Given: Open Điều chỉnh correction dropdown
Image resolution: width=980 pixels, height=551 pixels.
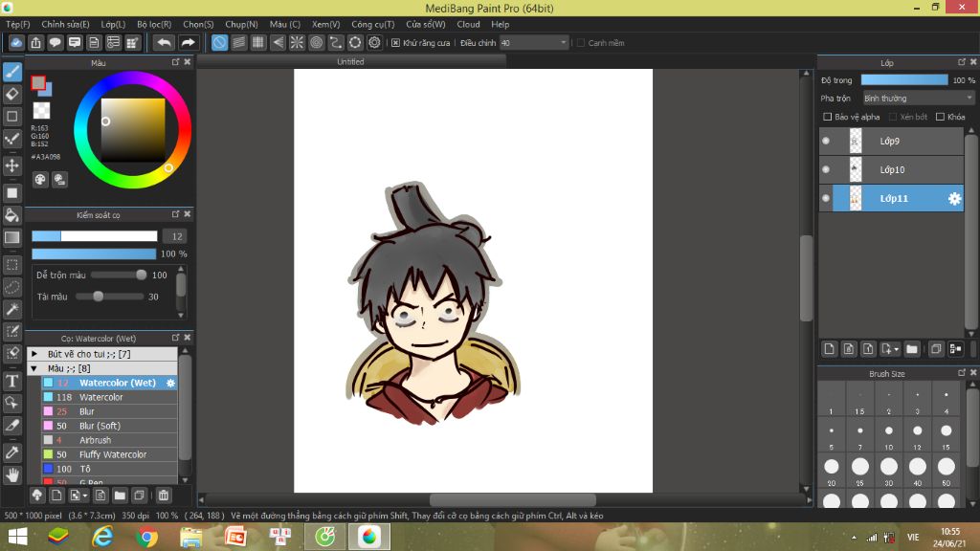Looking at the screenshot, I should point(534,43).
